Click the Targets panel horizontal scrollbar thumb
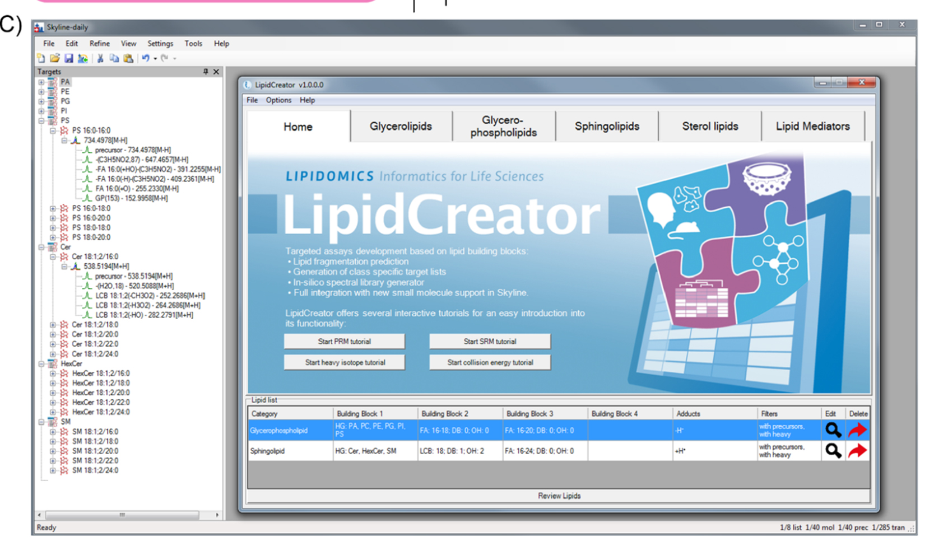Screen dimensions: 934x560 click(122, 515)
